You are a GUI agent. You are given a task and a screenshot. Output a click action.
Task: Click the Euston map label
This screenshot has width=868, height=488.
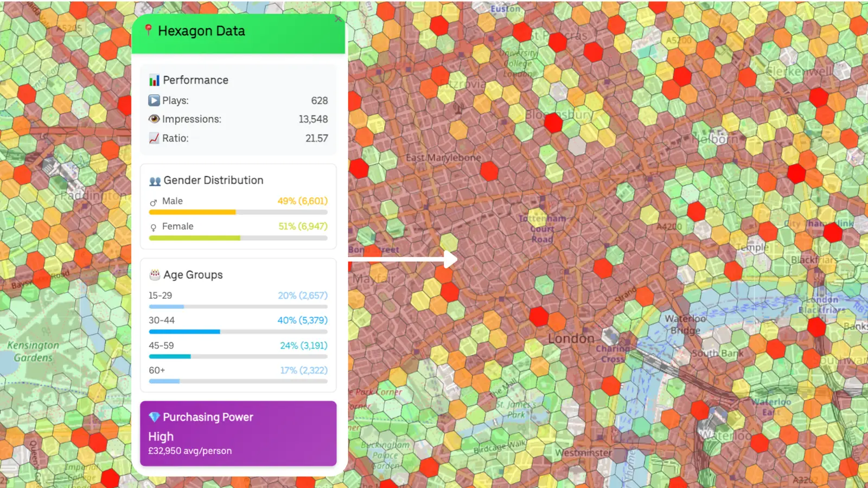(505, 9)
